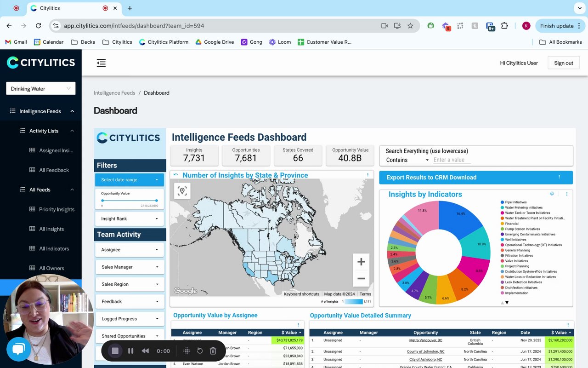Reload the page in the browser
The height and width of the screenshot is (368, 588).
[39, 26]
